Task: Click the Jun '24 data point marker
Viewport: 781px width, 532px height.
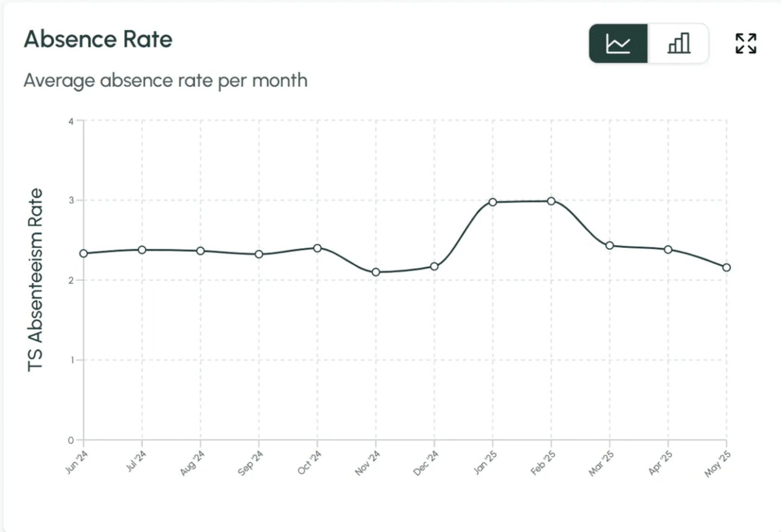Action: click(84, 253)
